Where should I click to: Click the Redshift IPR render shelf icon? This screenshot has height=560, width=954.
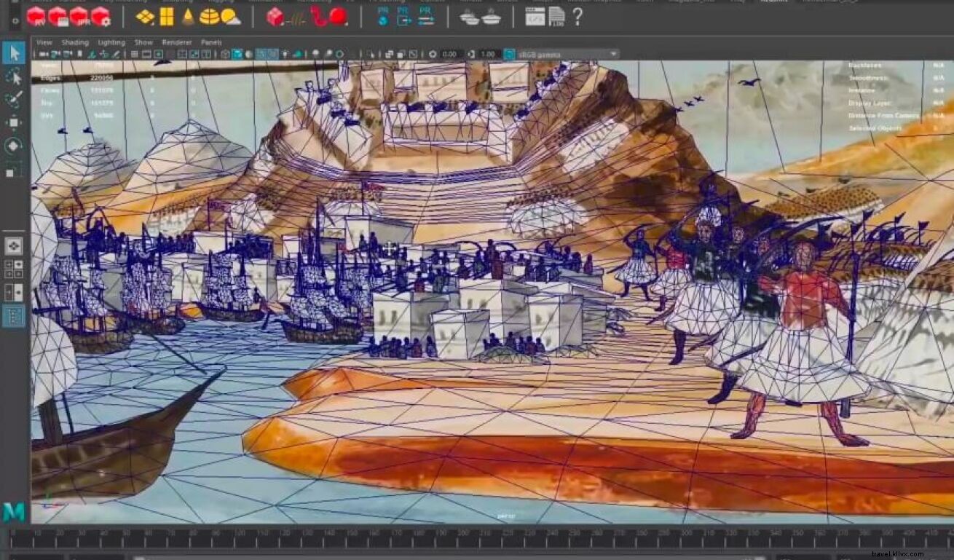point(79,16)
